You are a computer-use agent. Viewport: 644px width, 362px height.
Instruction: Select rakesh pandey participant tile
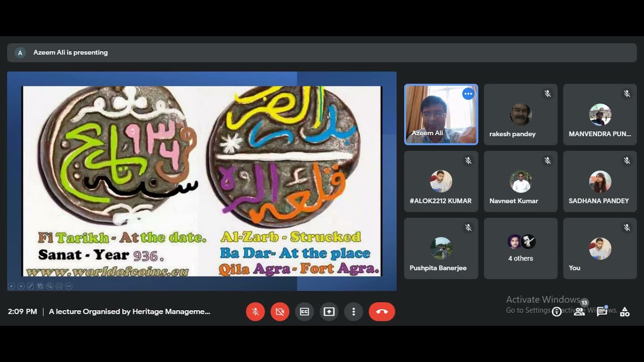click(521, 115)
